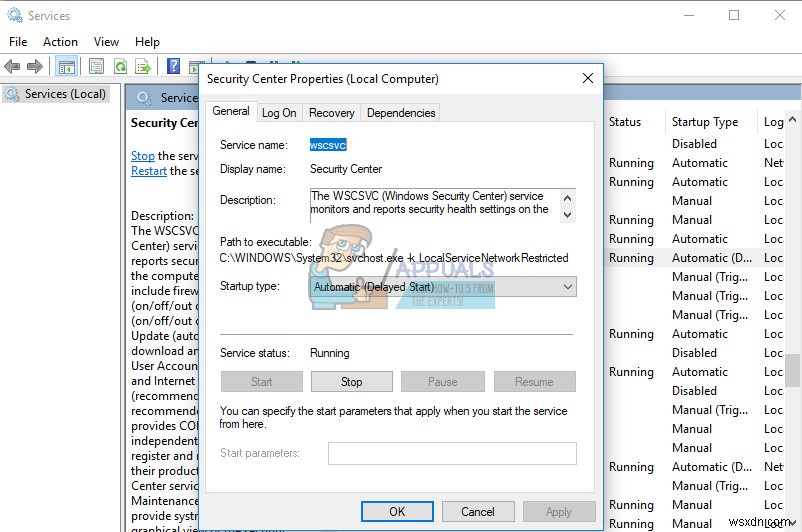Go forward with the toolbar Forward arrow
802x532 pixels.
35,66
